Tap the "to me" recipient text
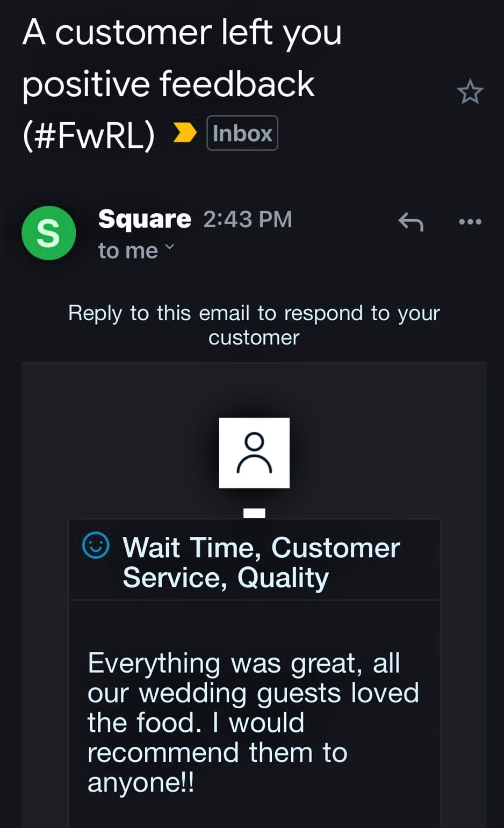This screenshot has width=504, height=828. 128,250
